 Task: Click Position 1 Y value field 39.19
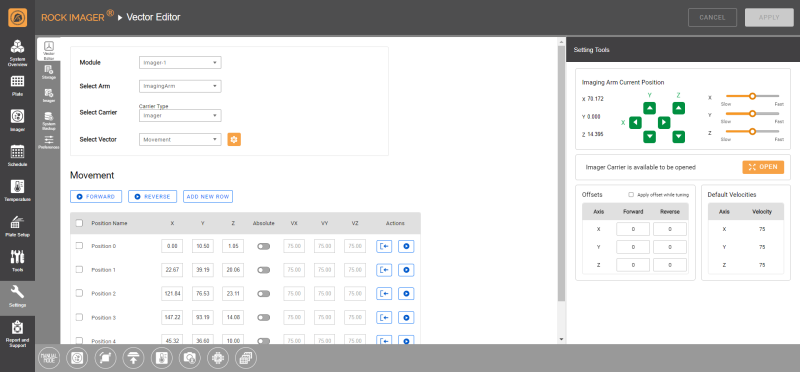tap(203, 270)
